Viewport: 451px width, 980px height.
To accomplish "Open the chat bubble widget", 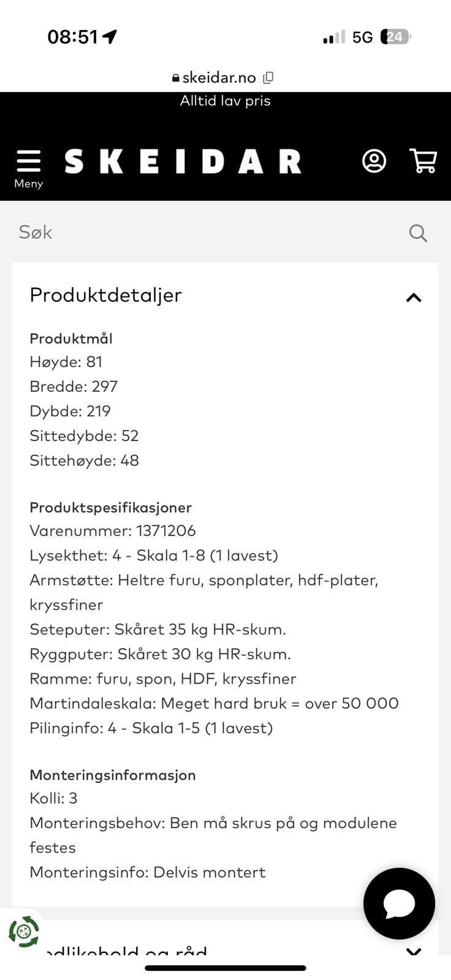I will click(399, 903).
